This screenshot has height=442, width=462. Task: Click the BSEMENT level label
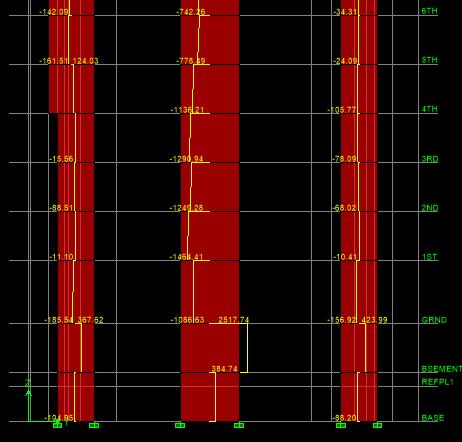[x=441, y=369]
